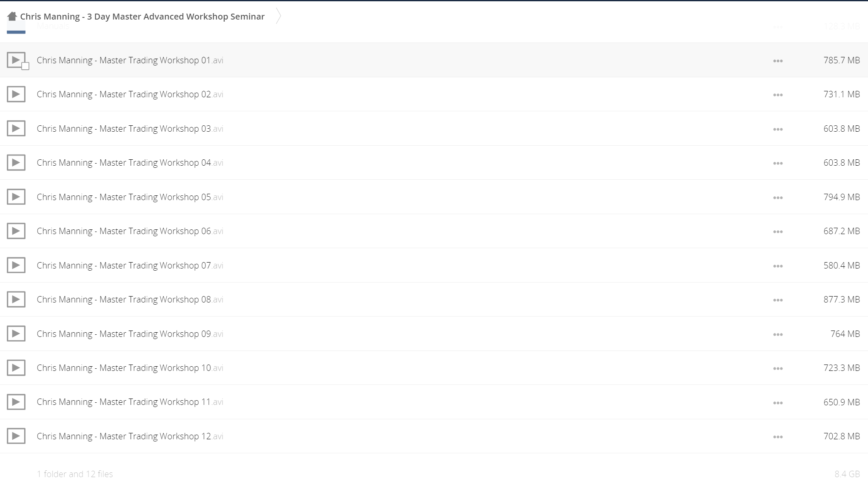Open Master Trading Workshop 04.avi file name
The image size is (868, 489).
[130, 163]
